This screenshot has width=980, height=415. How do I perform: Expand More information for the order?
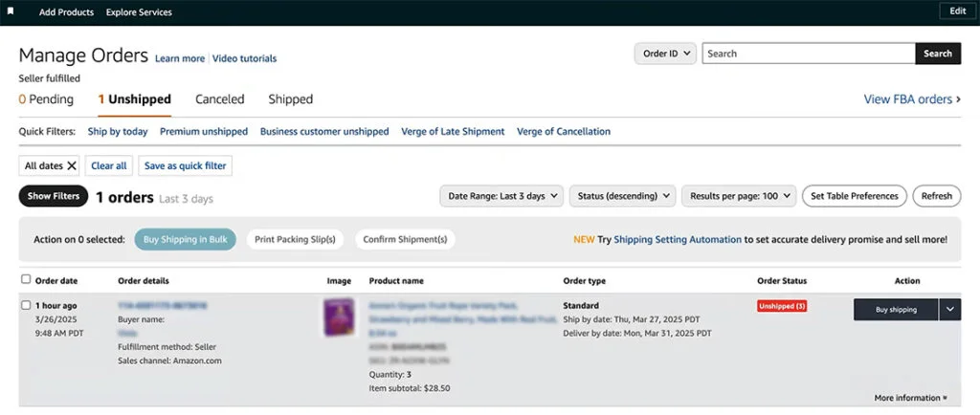click(x=911, y=398)
